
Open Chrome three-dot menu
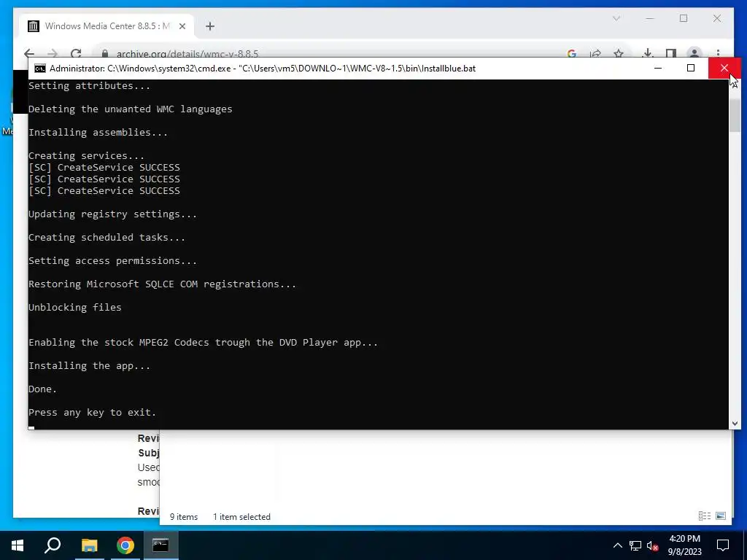tap(718, 53)
